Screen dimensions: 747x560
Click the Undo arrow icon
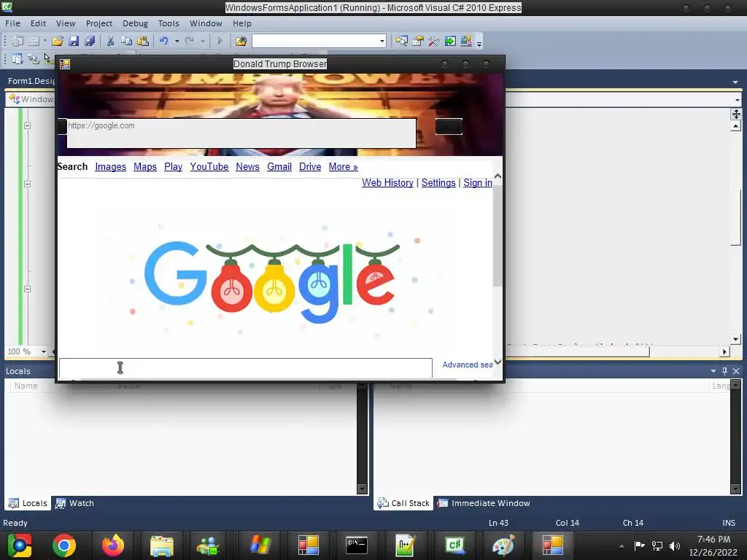tap(164, 41)
